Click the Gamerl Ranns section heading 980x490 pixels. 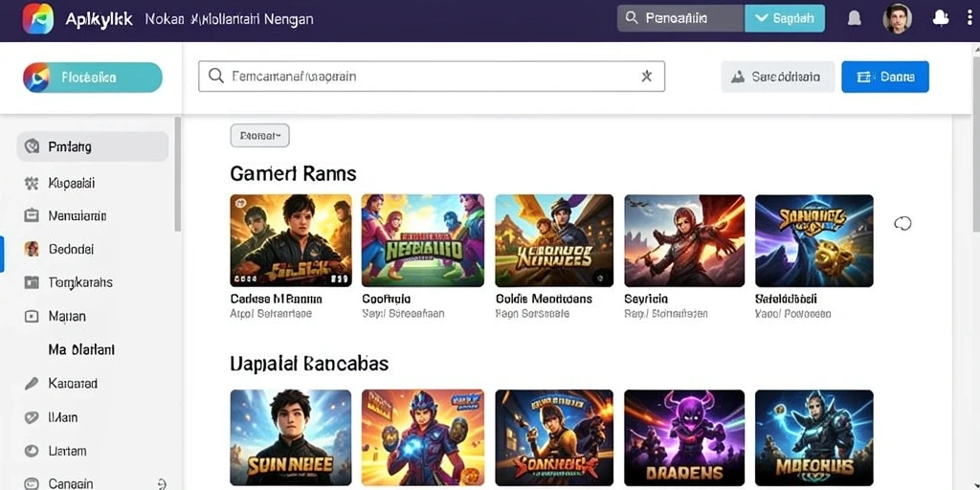[x=293, y=173]
